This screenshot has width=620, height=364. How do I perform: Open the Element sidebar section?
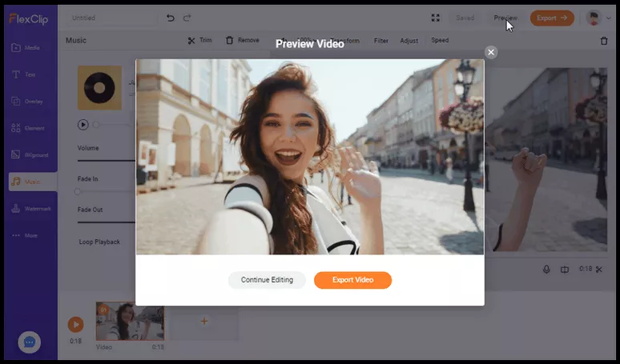[26, 128]
